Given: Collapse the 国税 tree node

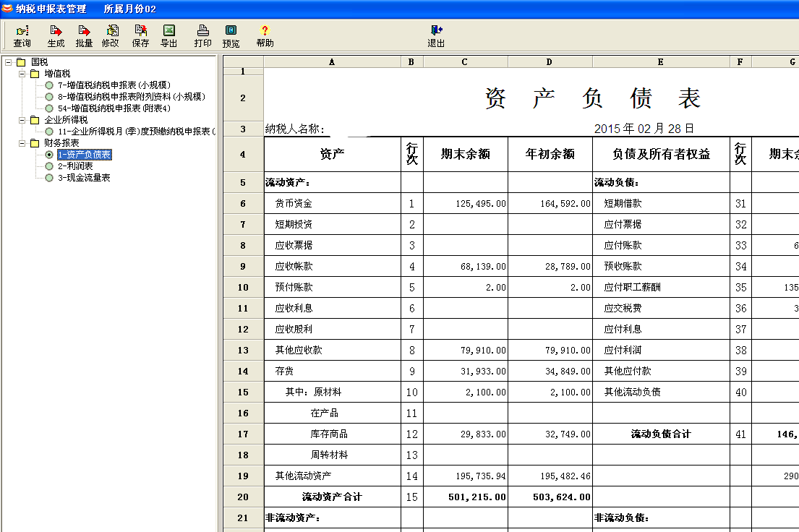Looking at the screenshot, I should pyautogui.click(x=8, y=62).
